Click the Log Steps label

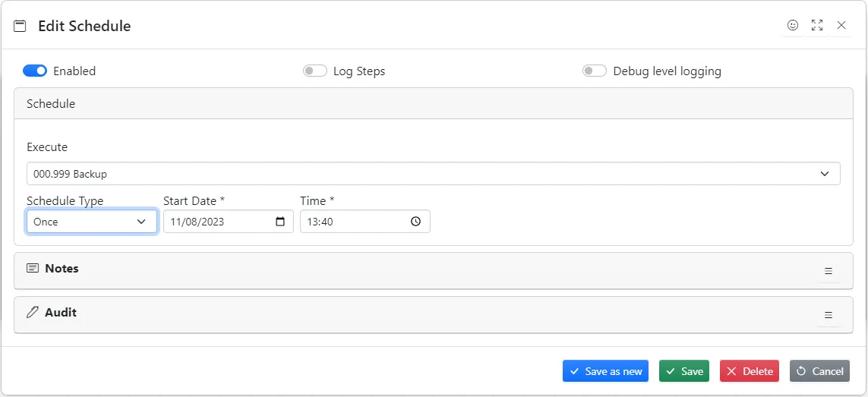pos(358,71)
